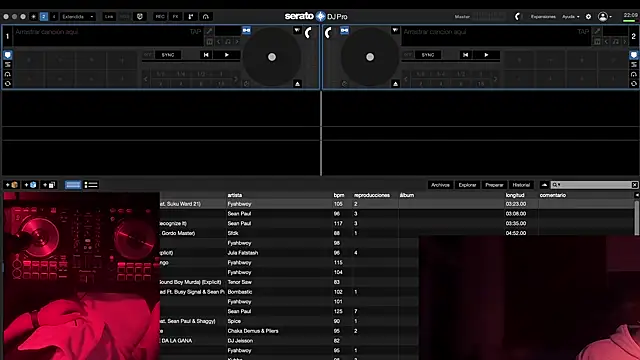The width and height of the screenshot is (640, 360).
Task: Click the headphones icon in the top toolbar
Action: (206, 17)
